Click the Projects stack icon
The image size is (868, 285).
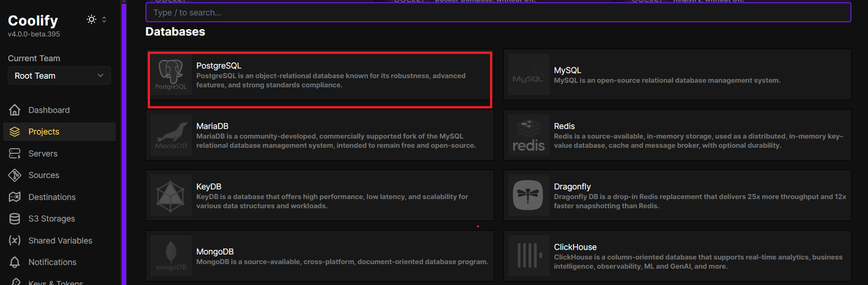pos(15,132)
